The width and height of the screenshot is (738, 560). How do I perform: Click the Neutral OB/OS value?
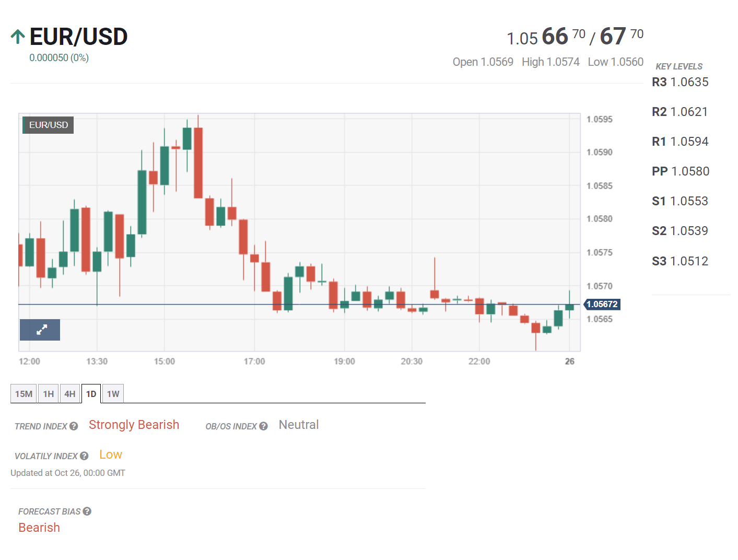(x=299, y=425)
